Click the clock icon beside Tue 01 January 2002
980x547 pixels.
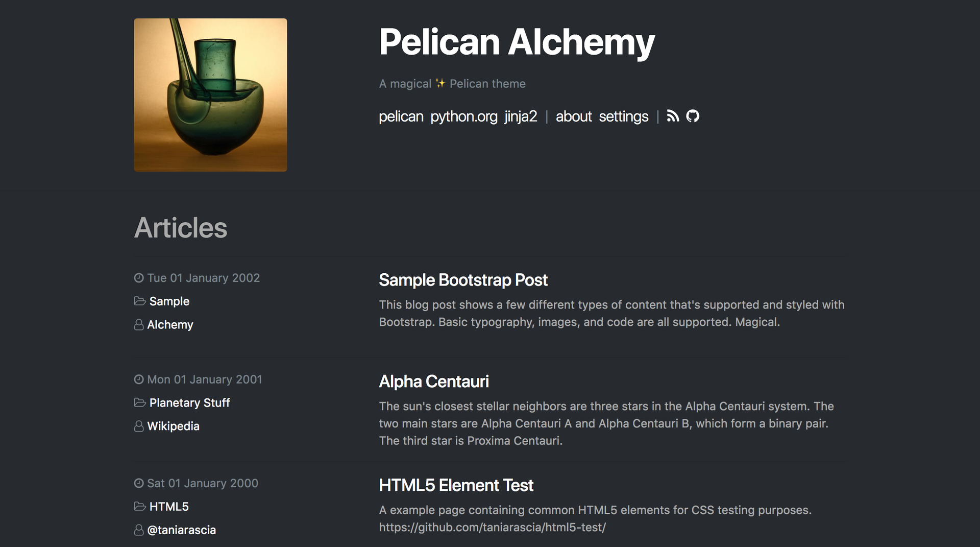139,278
